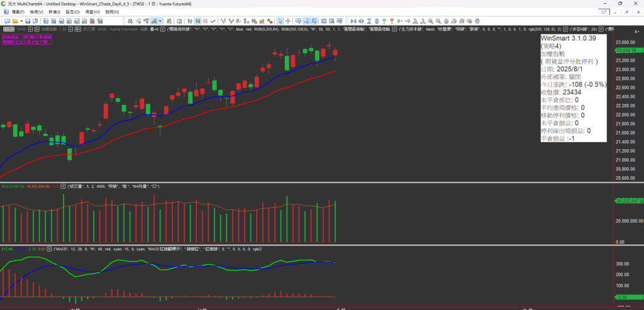644x310 pixels.
Task: Select the bar chart (OHLC) type icon
Action: pyautogui.click(x=190, y=21)
